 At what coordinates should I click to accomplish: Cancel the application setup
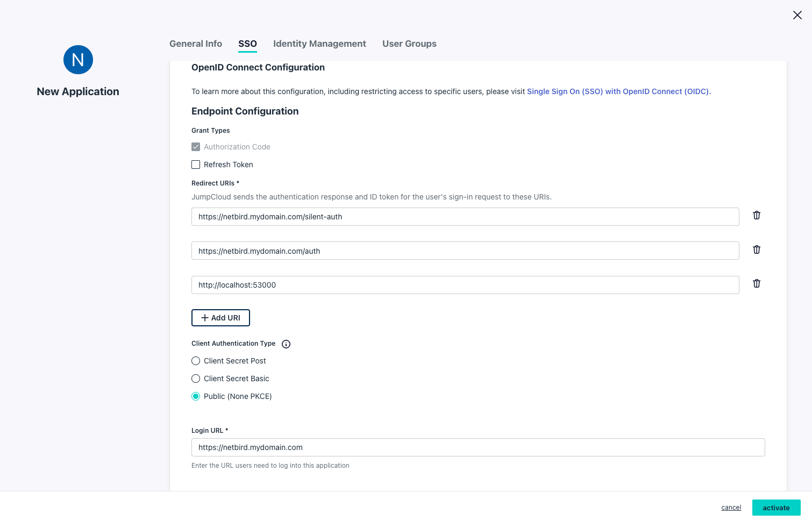[x=731, y=508]
